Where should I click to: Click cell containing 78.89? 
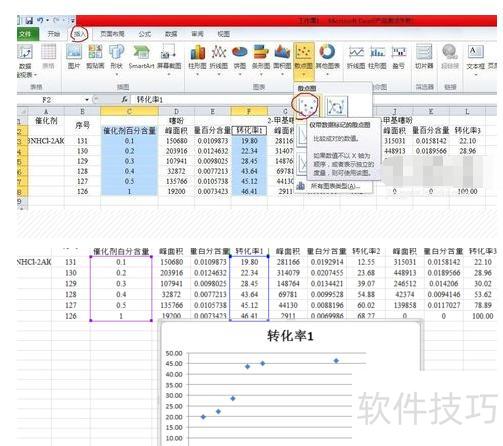pos(483,305)
